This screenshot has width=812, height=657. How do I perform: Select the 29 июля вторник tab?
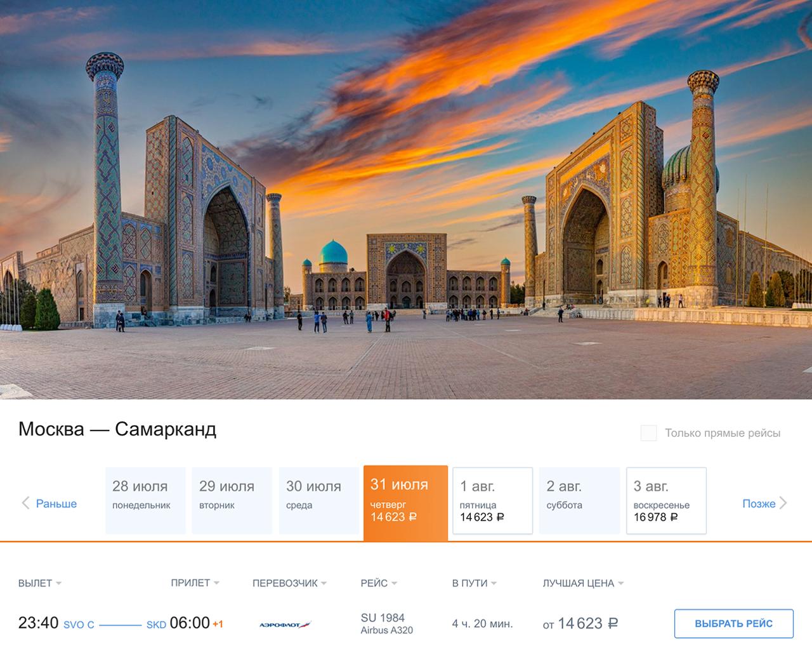click(232, 501)
